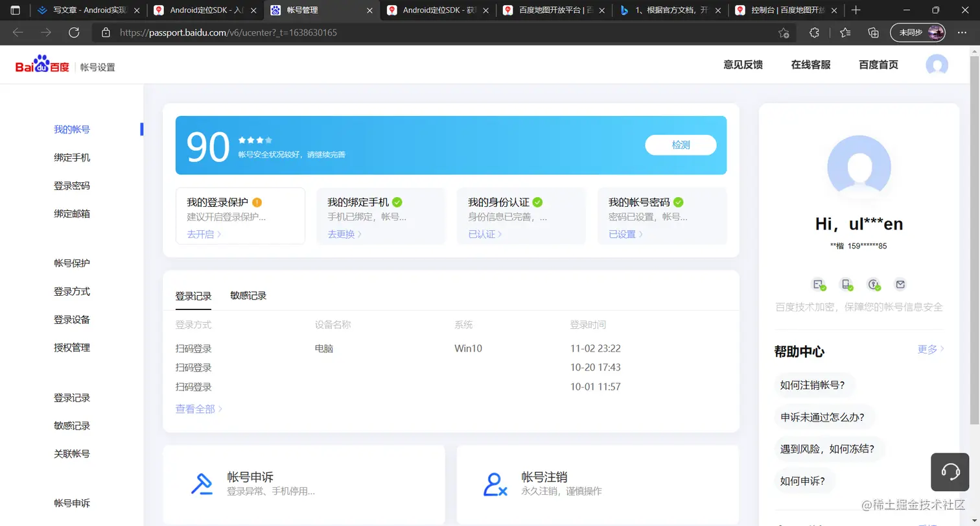Image resolution: width=980 pixels, height=526 pixels.
Task: Click the small user avatar in the header
Action: [x=937, y=65]
